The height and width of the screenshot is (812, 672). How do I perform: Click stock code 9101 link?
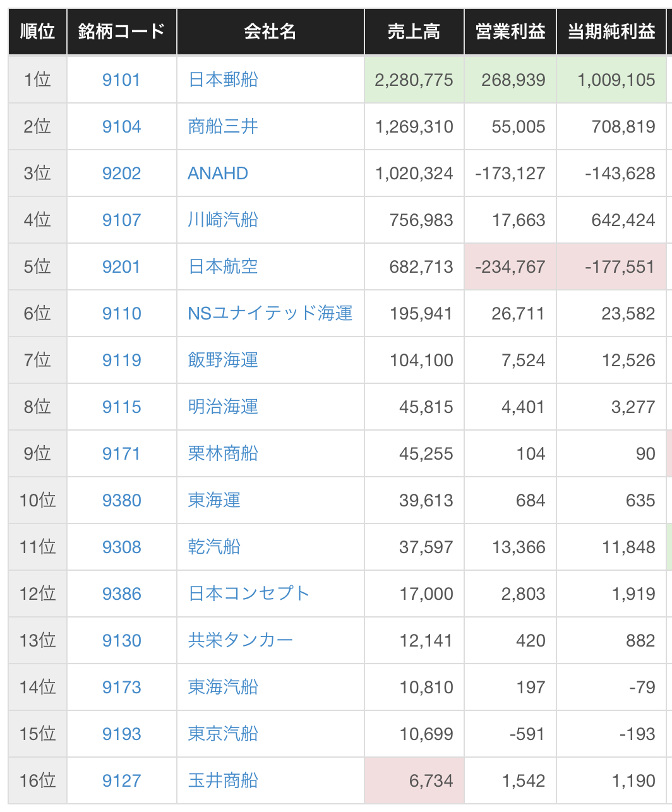(x=121, y=80)
